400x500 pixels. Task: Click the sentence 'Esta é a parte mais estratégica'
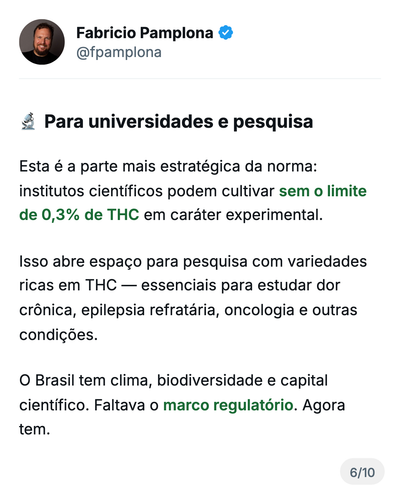tap(129, 166)
